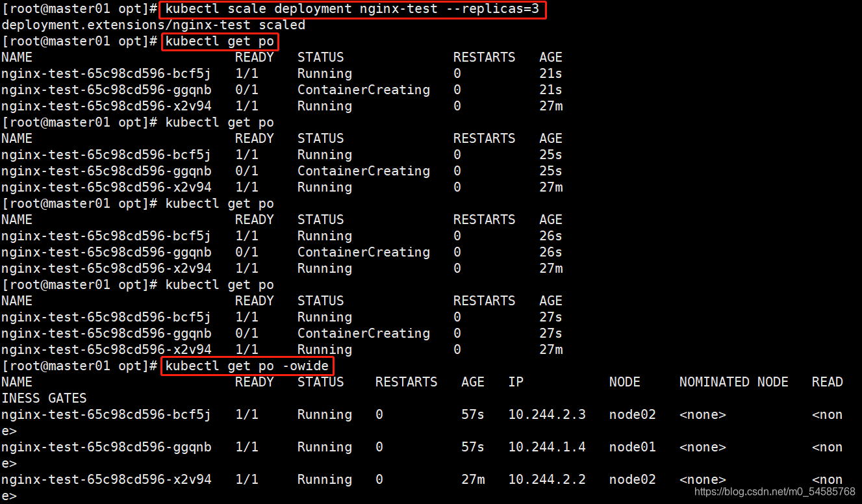Click the 57s age of pod ggqnb
The width and height of the screenshot is (862, 504).
(x=473, y=447)
